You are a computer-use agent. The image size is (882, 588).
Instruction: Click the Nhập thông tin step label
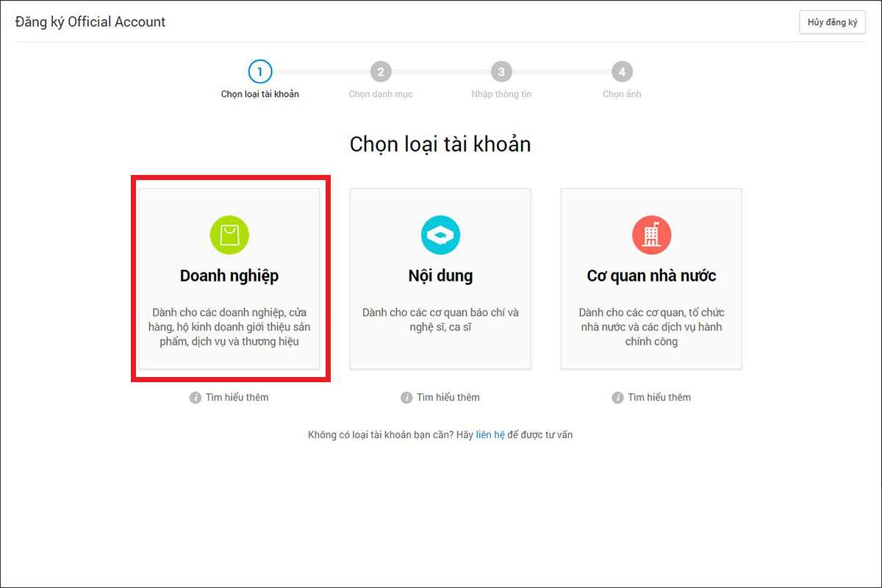click(501, 94)
